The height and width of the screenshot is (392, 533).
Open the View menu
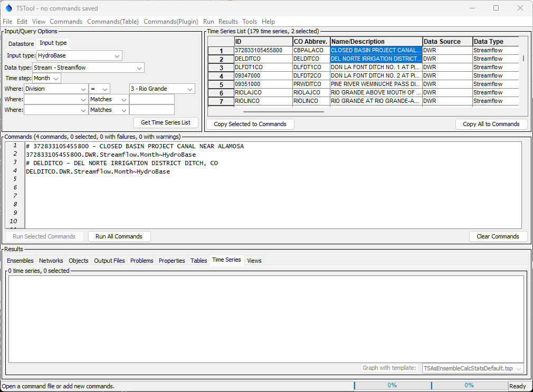(x=39, y=22)
